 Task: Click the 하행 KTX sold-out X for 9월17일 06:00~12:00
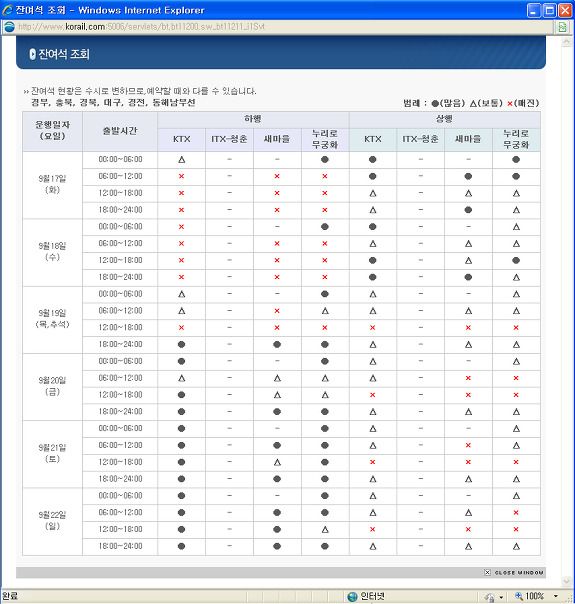pyautogui.click(x=181, y=176)
